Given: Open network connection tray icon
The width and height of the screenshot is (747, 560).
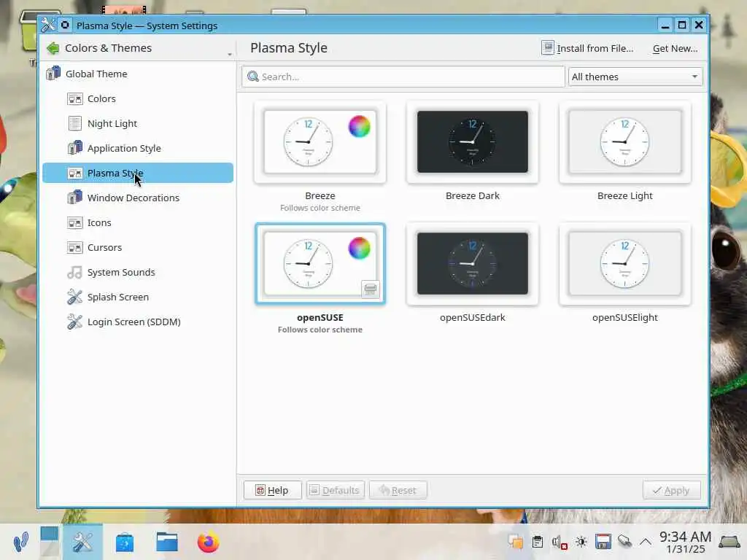Looking at the screenshot, I should (x=624, y=542).
